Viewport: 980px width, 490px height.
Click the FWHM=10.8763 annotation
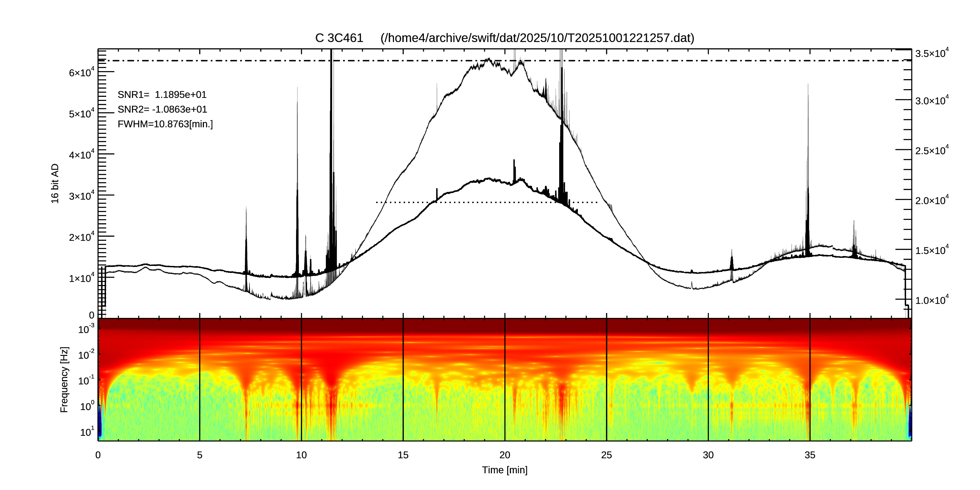click(165, 125)
